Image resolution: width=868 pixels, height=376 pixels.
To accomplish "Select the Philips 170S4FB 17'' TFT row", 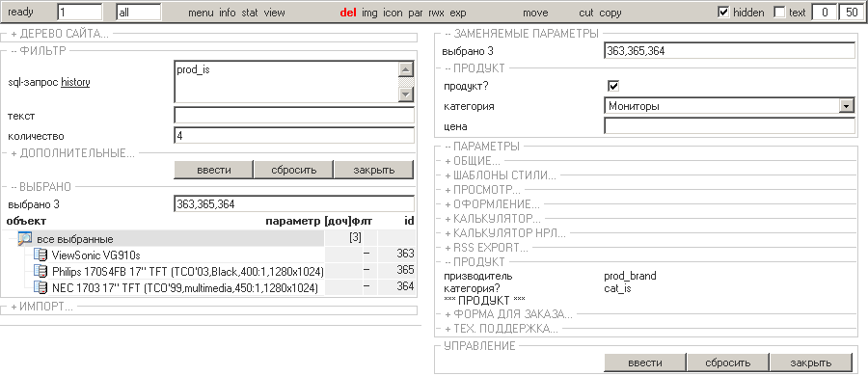I will click(x=188, y=272).
